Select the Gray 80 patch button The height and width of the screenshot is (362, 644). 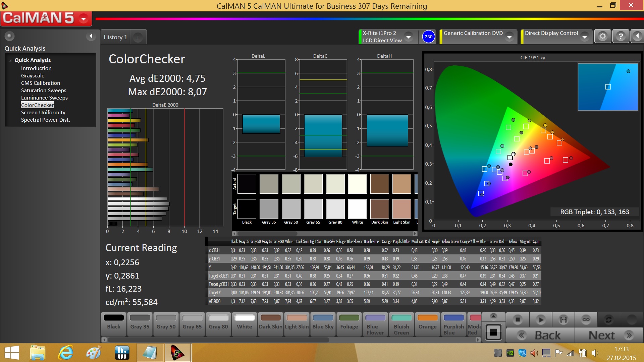(x=218, y=324)
